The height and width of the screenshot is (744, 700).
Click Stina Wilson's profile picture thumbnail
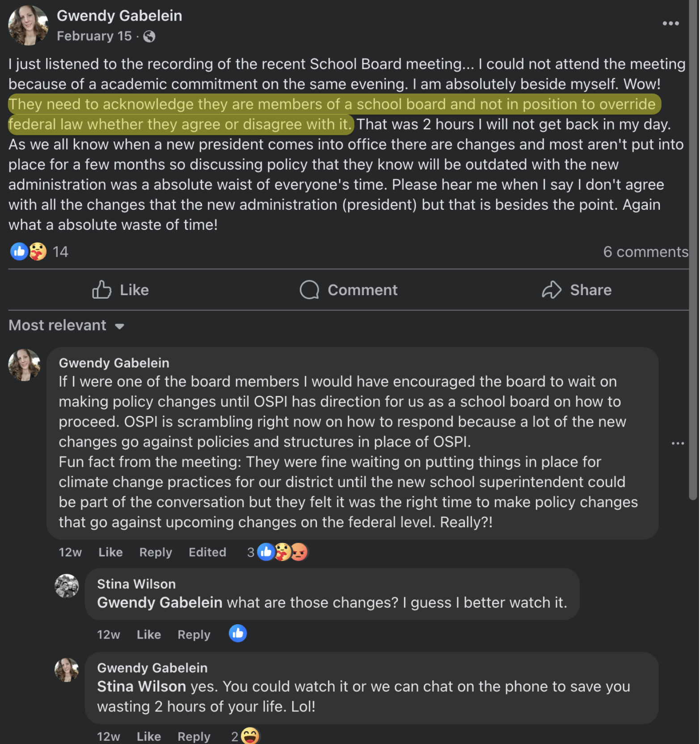point(67,586)
